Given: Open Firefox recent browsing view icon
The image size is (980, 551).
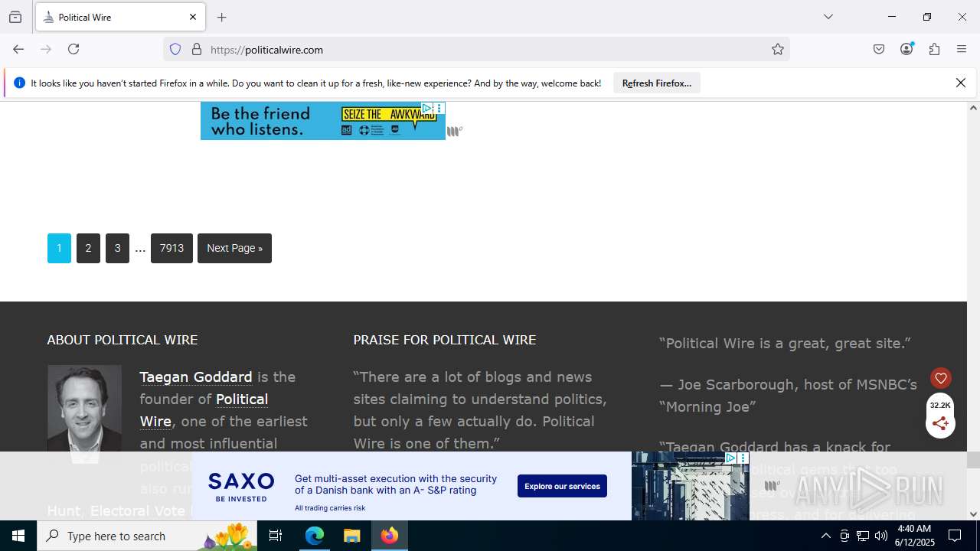Looking at the screenshot, I should click(x=15, y=17).
